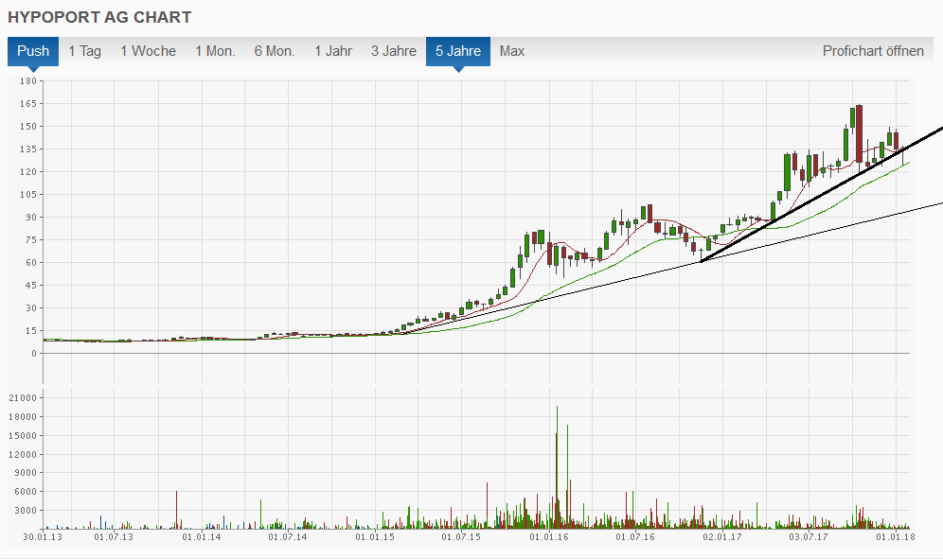Viewport: 943px width, 560px height.
Task: Click the 01.01.14 date label
Action: pos(202,536)
